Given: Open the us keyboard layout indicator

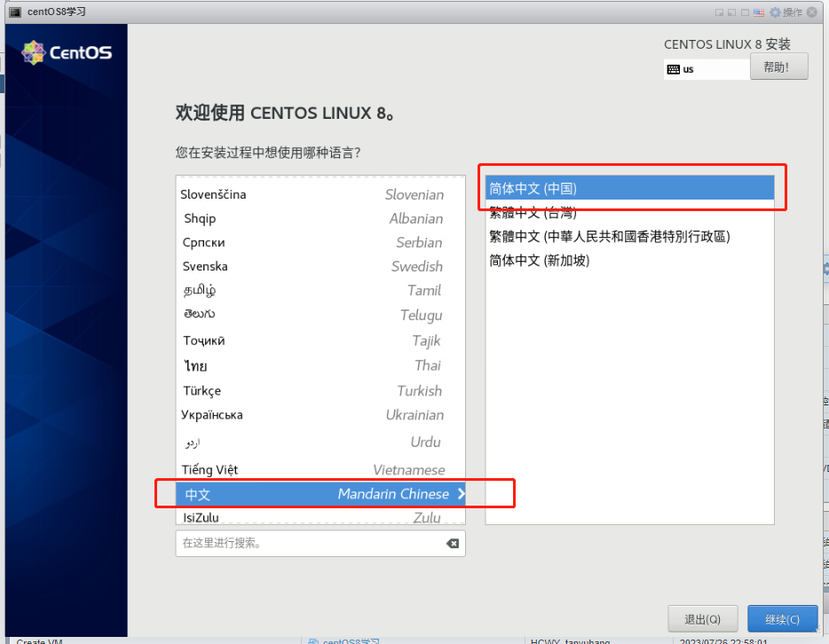Looking at the screenshot, I should pos(707,69).
